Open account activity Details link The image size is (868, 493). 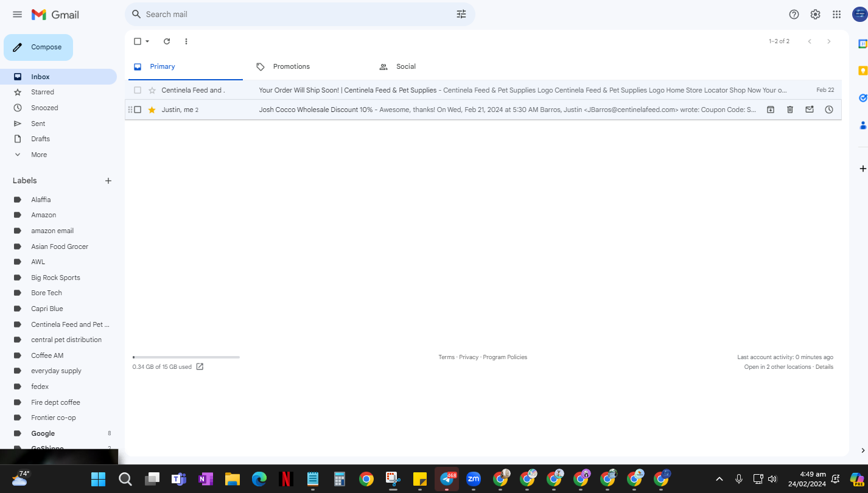click(824, 367)
